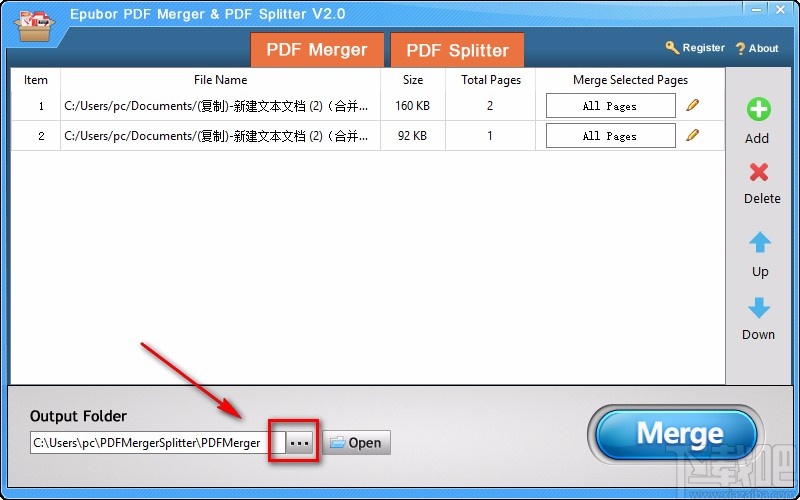Open the output folder with Open button
This screenshot has width=800, height=500.
tap(357, 443)
